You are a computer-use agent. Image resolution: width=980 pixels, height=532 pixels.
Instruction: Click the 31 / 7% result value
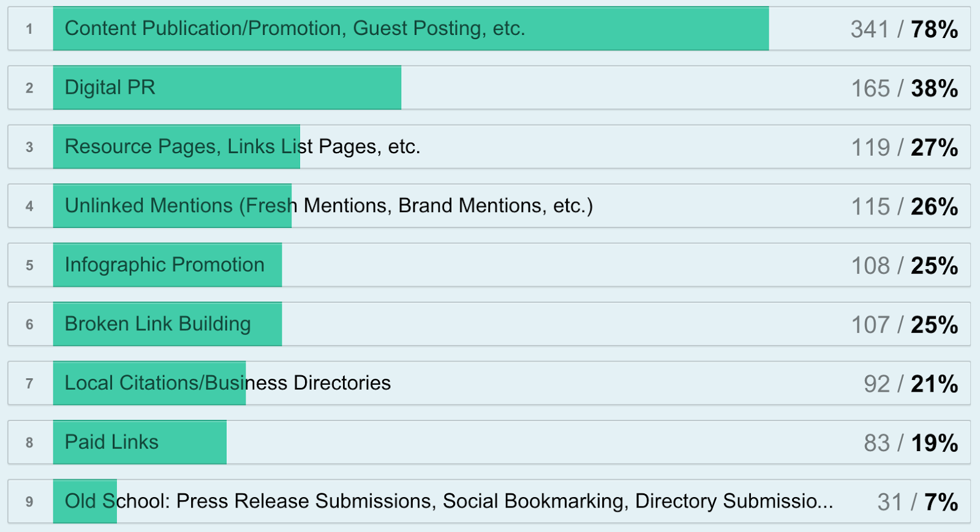[918, 502]
